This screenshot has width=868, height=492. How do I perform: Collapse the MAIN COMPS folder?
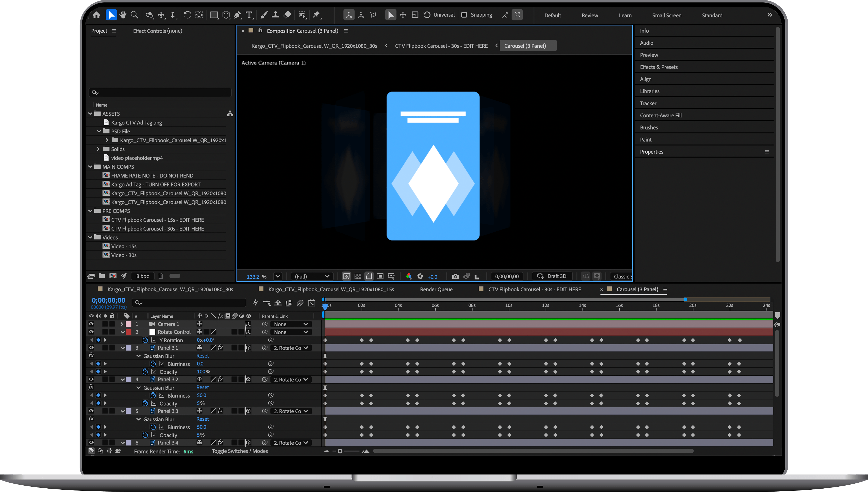pos(90,167)
